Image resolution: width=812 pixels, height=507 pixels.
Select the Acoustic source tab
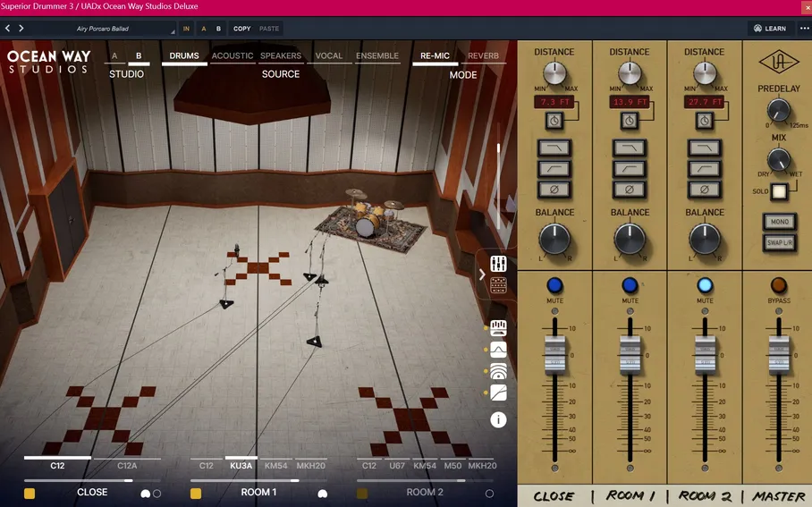click(233, 56)
